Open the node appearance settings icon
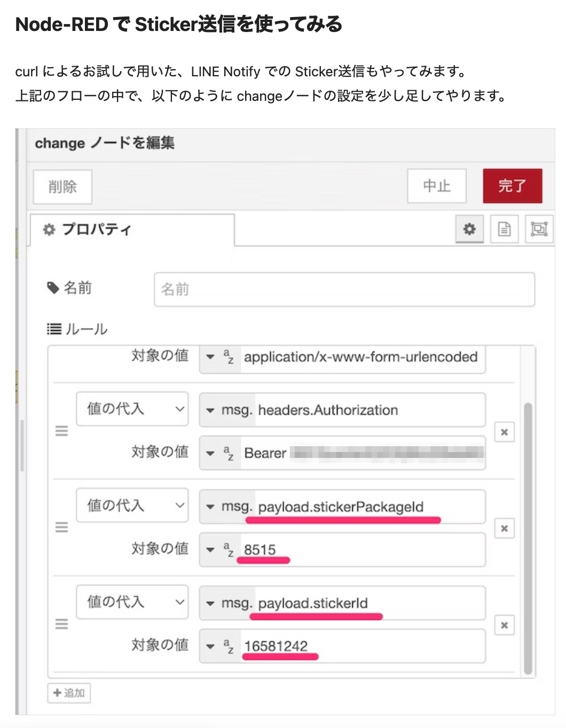This screenshot has height=728, width=566. [x=539, y=229]
